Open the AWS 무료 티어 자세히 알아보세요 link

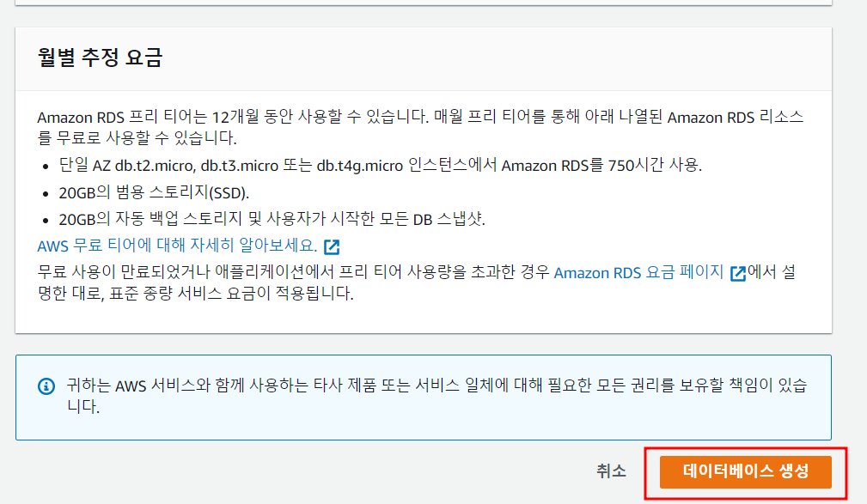click(177, 246)
